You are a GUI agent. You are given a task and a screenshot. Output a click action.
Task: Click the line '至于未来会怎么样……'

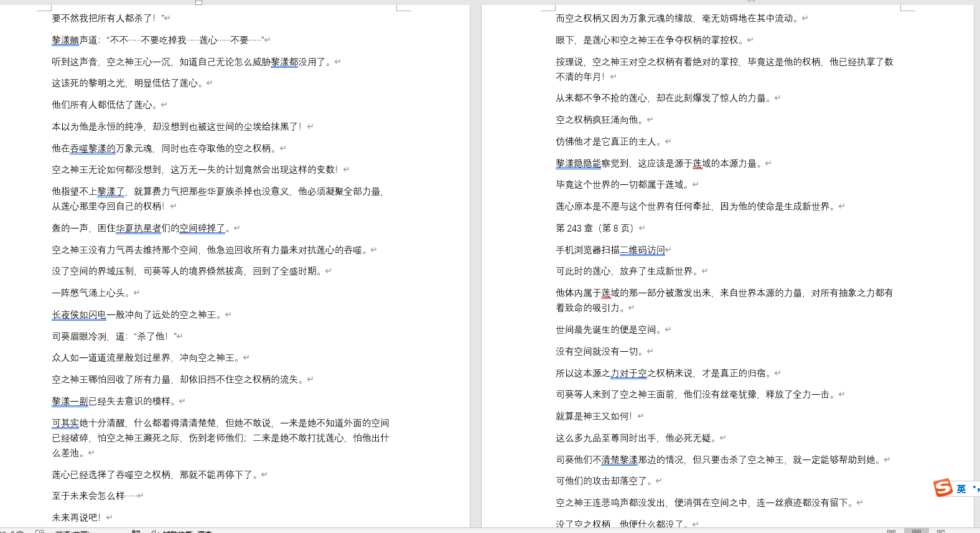tap(94, 496)
